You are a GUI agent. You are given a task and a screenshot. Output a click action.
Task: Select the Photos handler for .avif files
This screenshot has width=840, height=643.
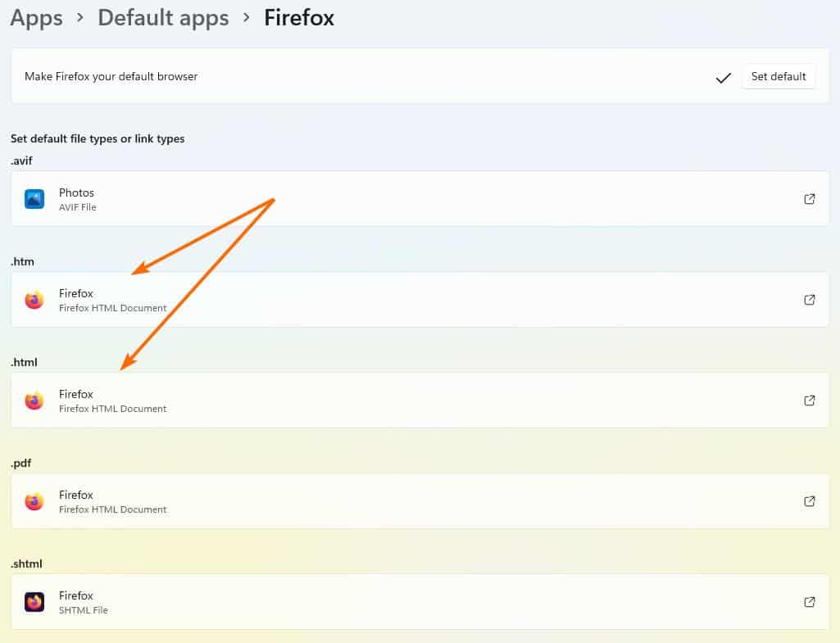[328, 198]
